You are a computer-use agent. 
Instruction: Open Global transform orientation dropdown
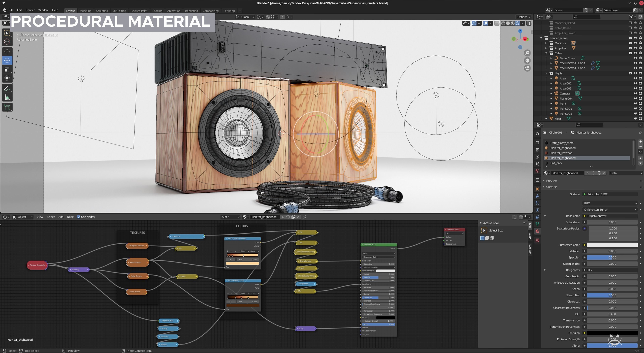[x=245, y=17]
